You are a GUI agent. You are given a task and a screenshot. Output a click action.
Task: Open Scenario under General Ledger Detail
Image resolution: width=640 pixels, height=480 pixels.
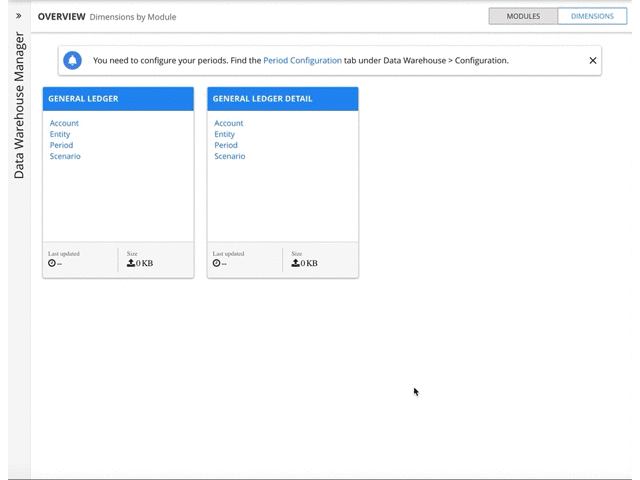229,156
